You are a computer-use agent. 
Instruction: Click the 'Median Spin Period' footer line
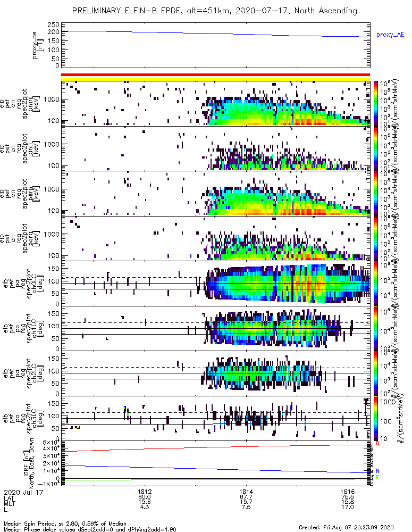click(x=65, y=524)
